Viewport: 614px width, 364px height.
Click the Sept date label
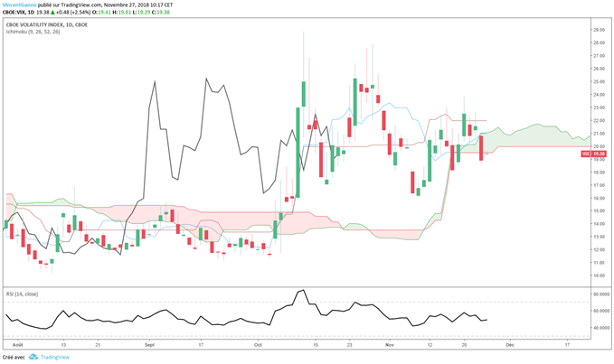point(149,345)
